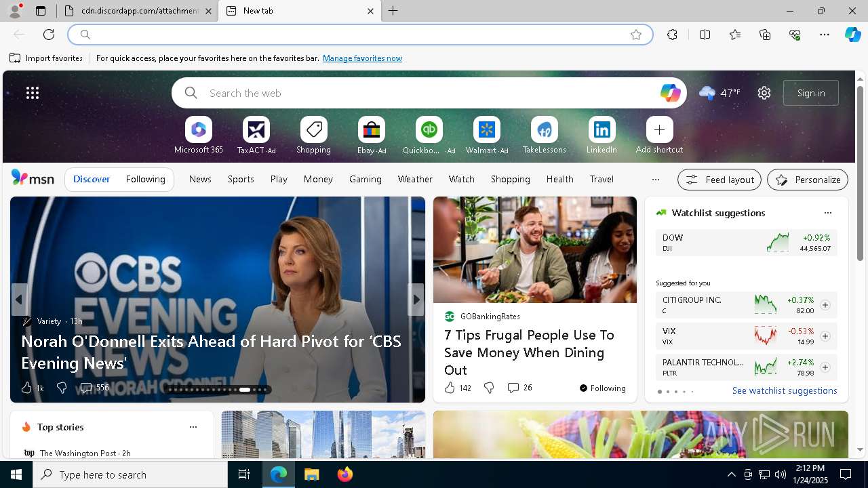Open Copilot sidebar icon

(x=852, y=35)
